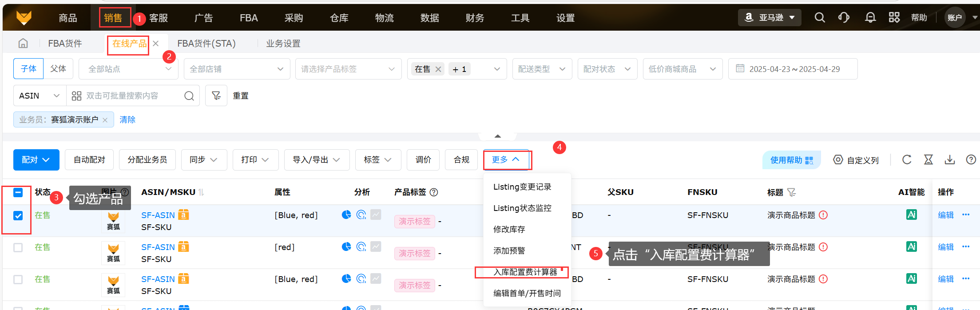Collapse the filter panel arrow
The width and height of the screenshot is (980, 310).
click(497, 136)
